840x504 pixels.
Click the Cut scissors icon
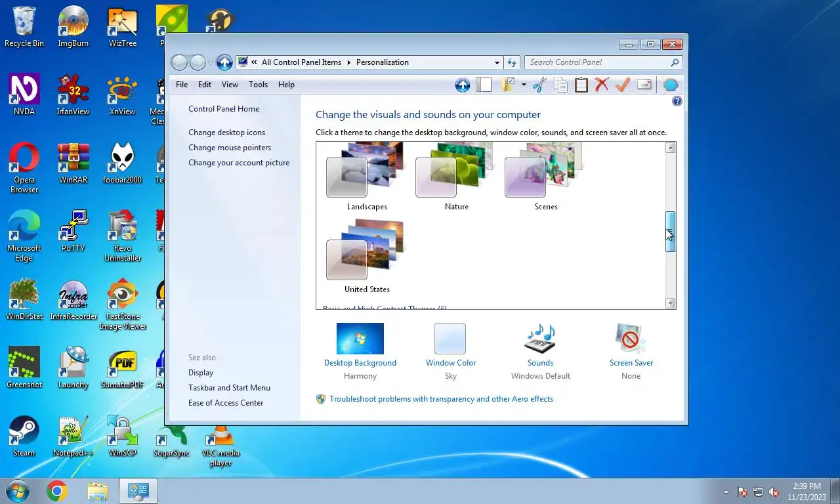539,85
